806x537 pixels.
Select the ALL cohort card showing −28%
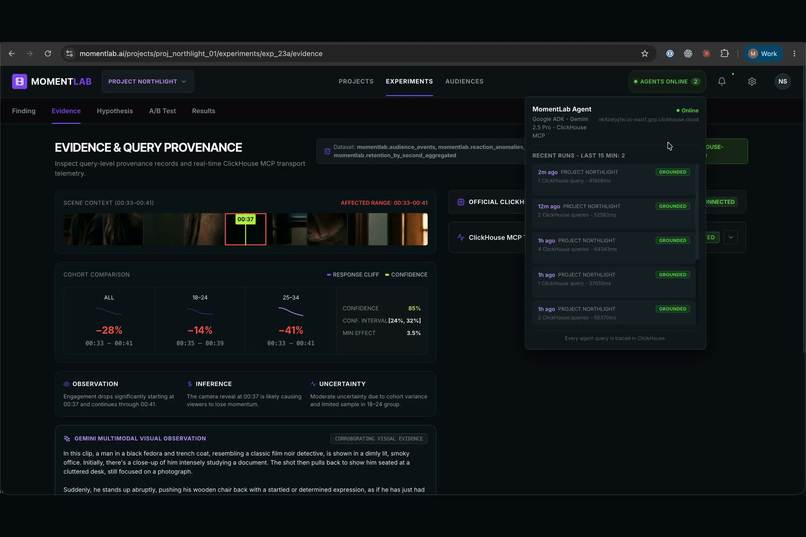point(109,320)
